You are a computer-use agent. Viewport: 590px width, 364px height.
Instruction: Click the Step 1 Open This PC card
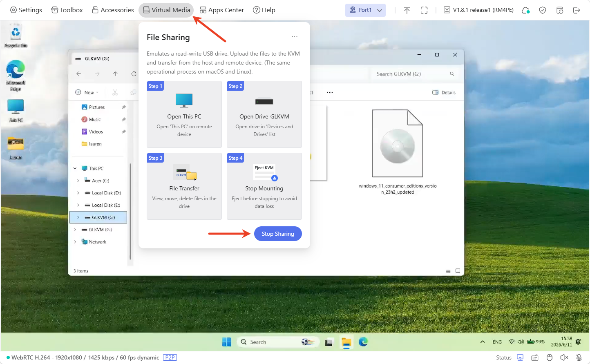pos(184,114)
